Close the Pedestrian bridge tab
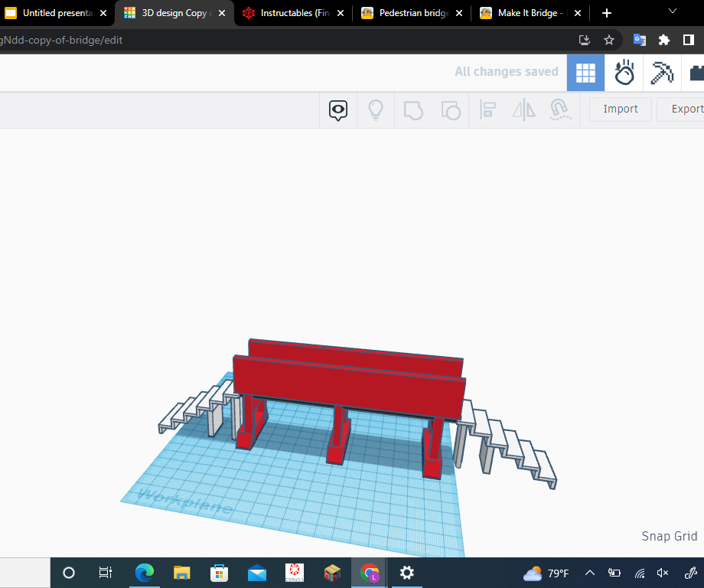This screenshot has height=588, width=704. (x=459, y=13)
